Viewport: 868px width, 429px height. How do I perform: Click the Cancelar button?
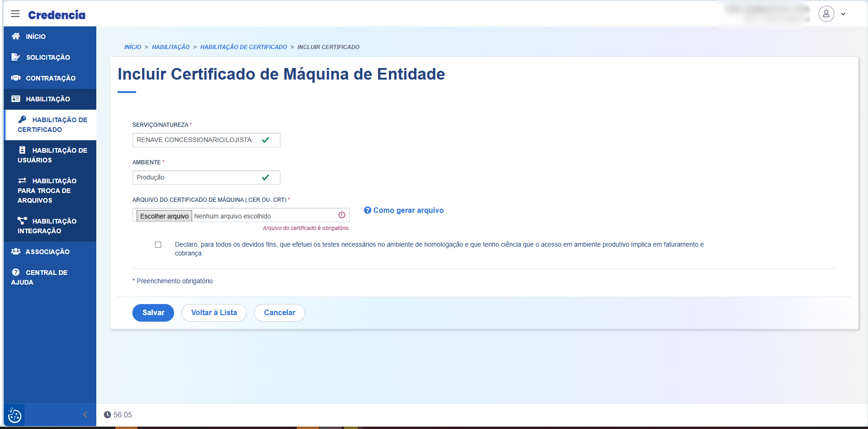pyautogui.click(x=280, y=313)
